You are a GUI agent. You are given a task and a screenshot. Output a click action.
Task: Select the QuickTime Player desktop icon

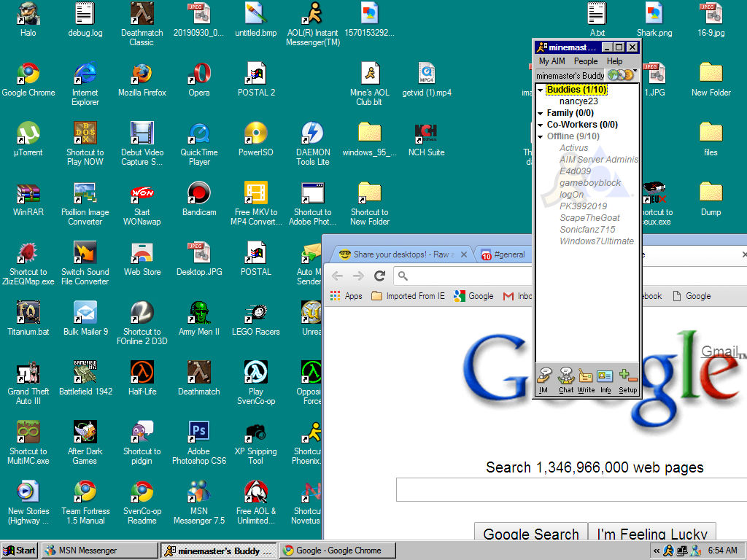199,144
